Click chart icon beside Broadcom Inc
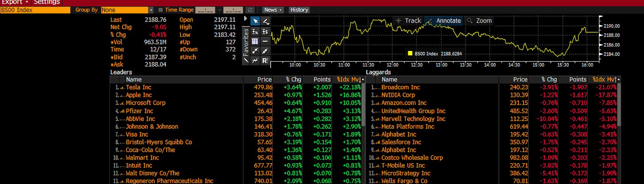644x184 pixels. (x=377, y=88)
